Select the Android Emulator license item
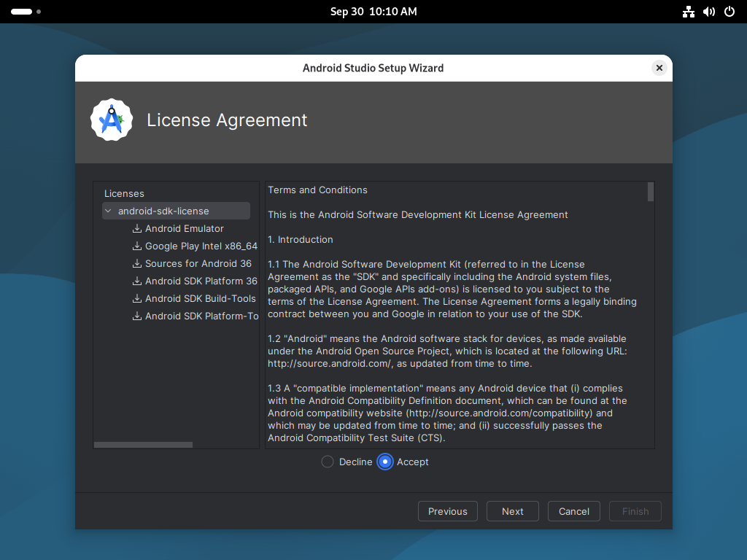 tap(185, 229)
